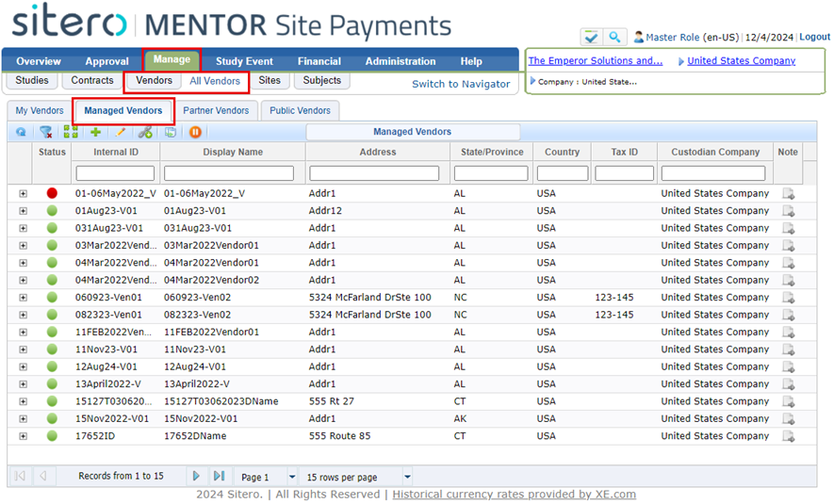
Task: Open the Help menu
Action: click(x=471, y=61)
